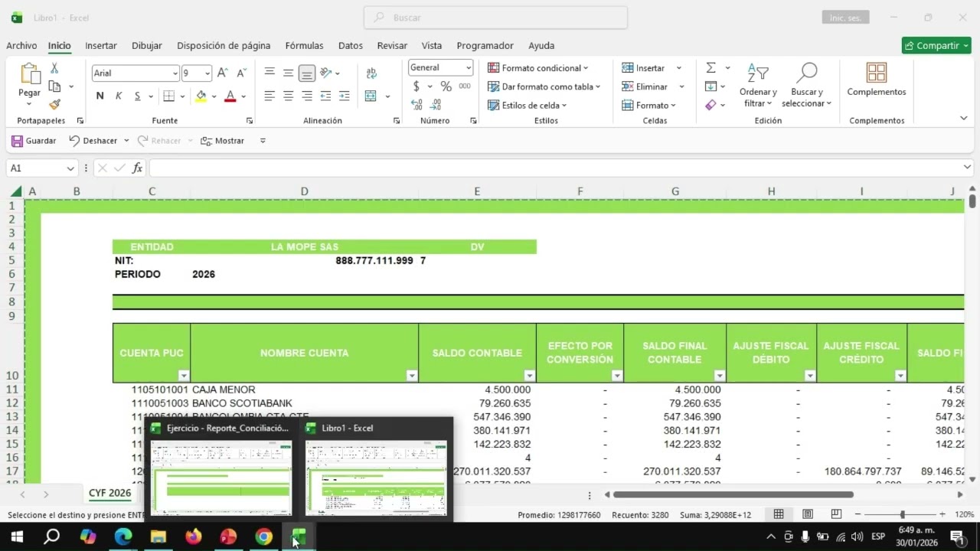This screenshot has height=551, width=980.
Task: Align cell text to the right
Action: 306,96
